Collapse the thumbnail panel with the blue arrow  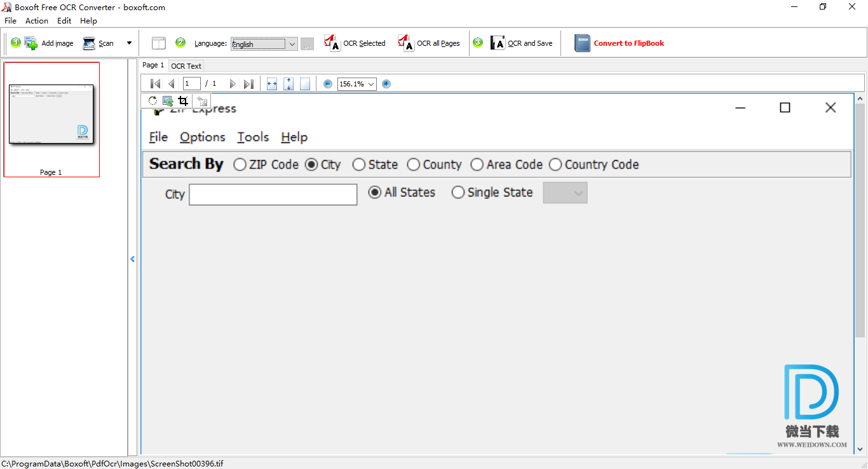click(133, 259)
